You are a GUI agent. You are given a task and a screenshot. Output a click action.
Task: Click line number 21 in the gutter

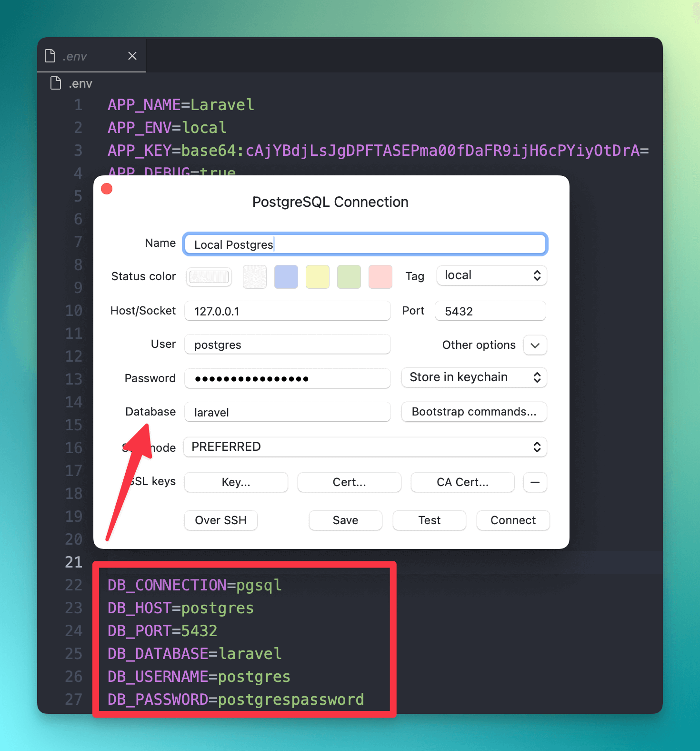point(74,562)
